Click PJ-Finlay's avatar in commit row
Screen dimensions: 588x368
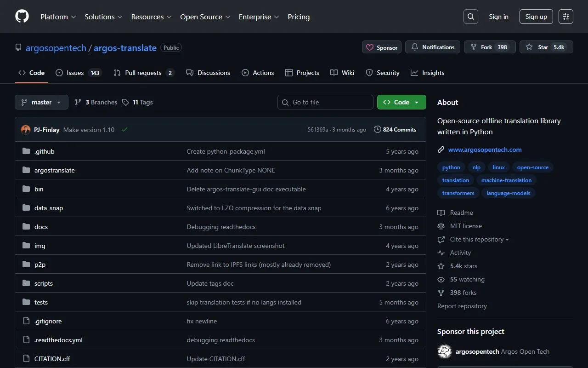click(26, 130)
